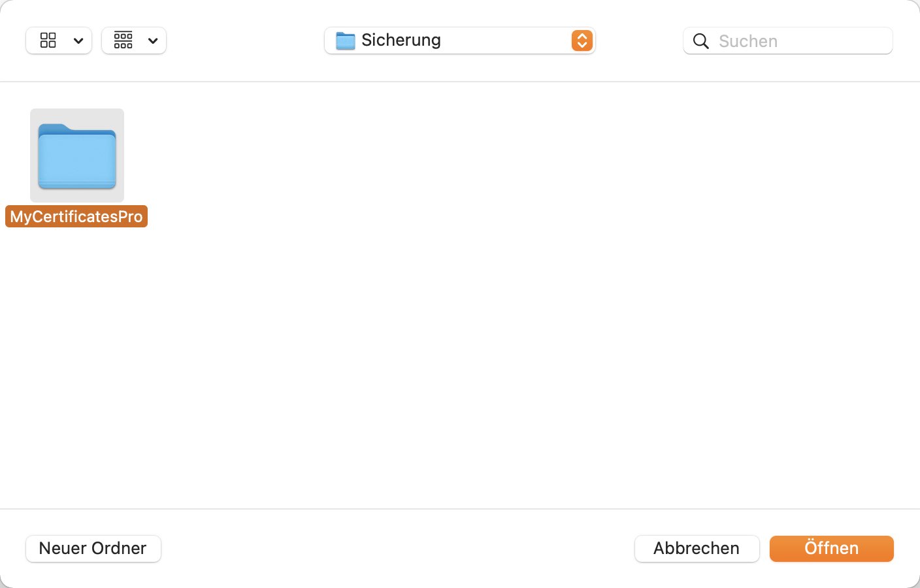Open the view mode chevron dropdown

tap(78, 41)
